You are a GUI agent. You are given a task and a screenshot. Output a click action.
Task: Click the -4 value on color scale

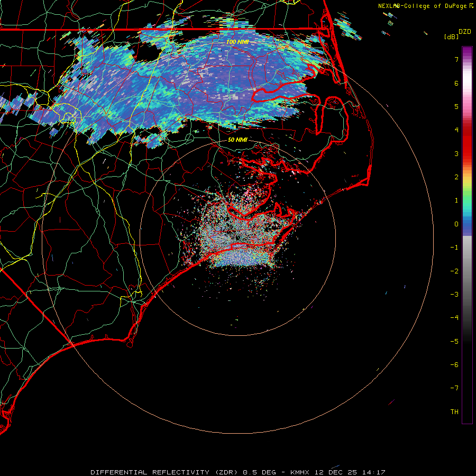pos(454,318)
